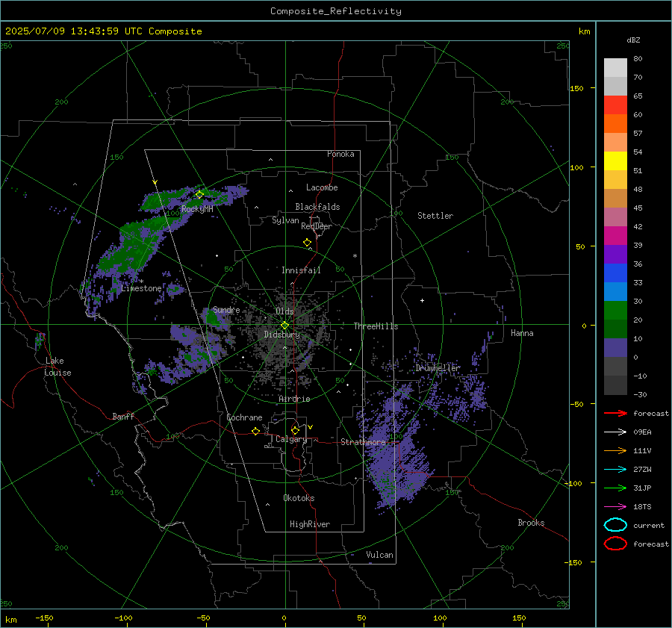Select the ThreeHills label

tap(376, 326)
